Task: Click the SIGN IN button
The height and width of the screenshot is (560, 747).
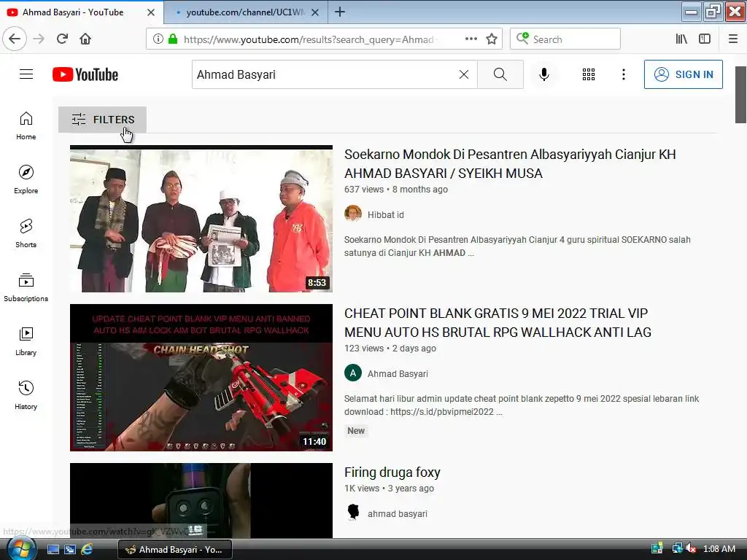Action: [x=683, y=74]
